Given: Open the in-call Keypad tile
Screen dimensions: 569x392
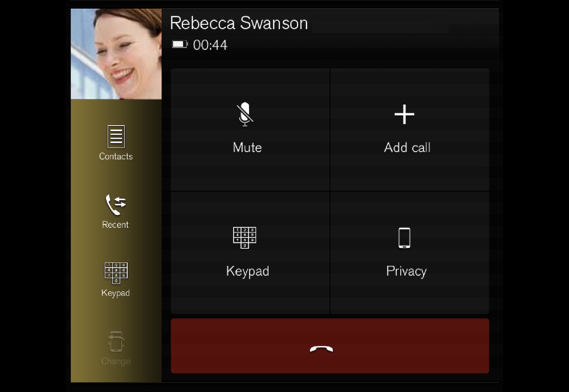Looking at the screenshot, I should tap(250, 253).
